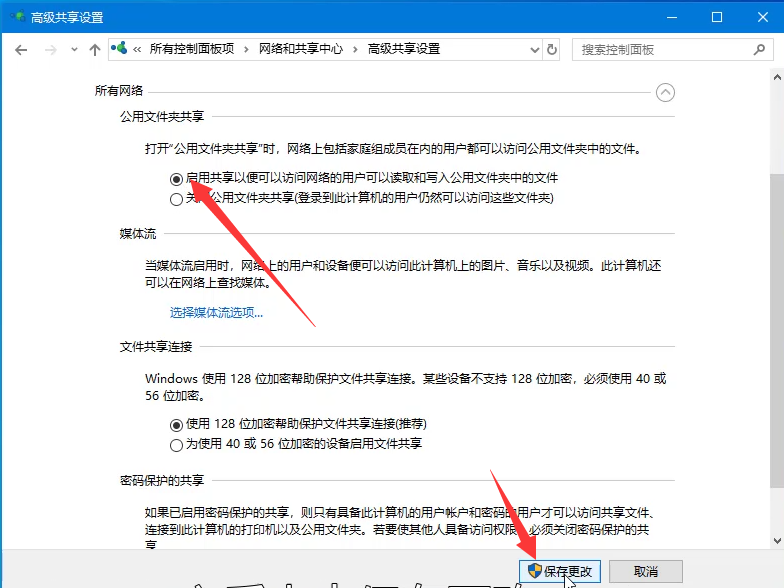The width and height of the screenshot is (784, 588).
Task: Select 启用共享 public folder sharing option
Action: 177,178
